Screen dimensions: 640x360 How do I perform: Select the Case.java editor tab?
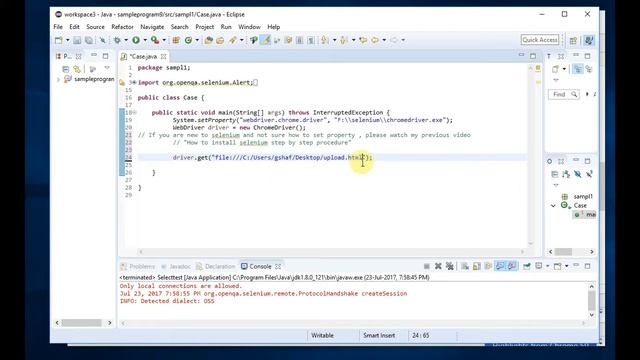tap(143, 56)
